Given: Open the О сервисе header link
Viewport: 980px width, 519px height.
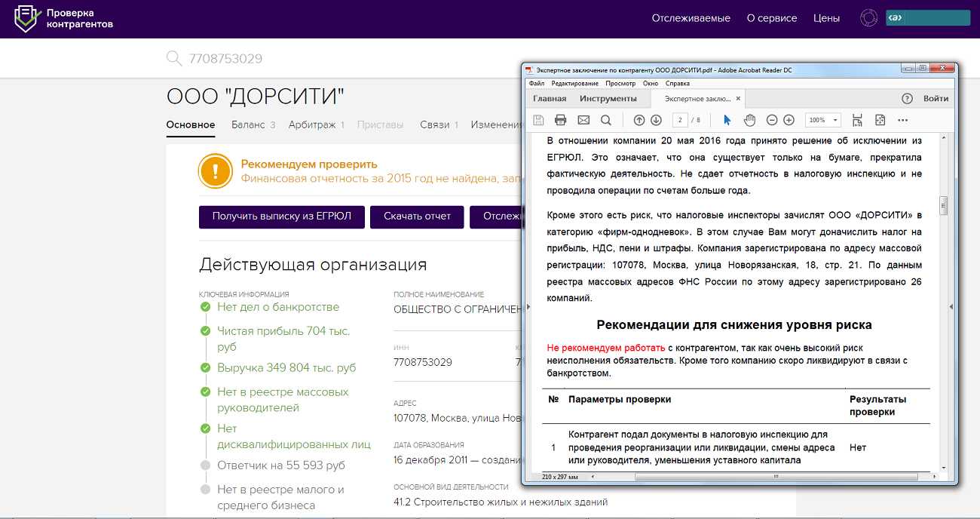Looking at the screenshot, I should pos(772,18).
